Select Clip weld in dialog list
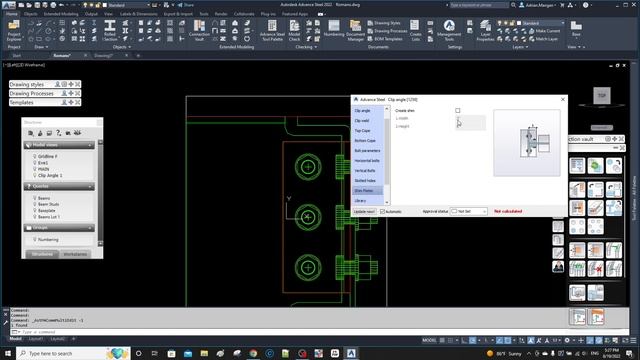640x360 pixels. tap(362, 121)
